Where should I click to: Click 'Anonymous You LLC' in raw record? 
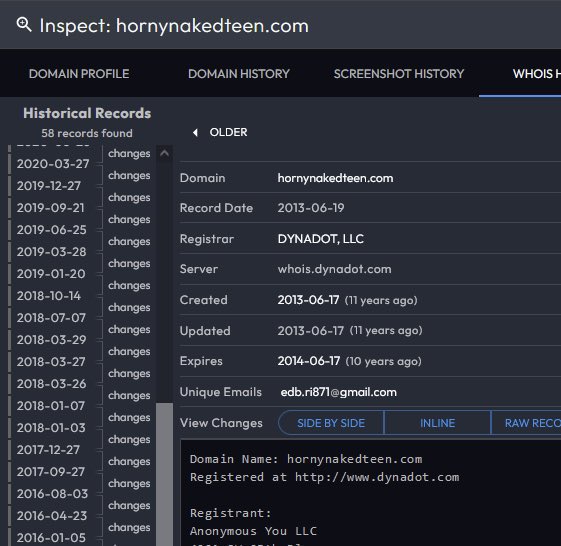coord(253,531)
